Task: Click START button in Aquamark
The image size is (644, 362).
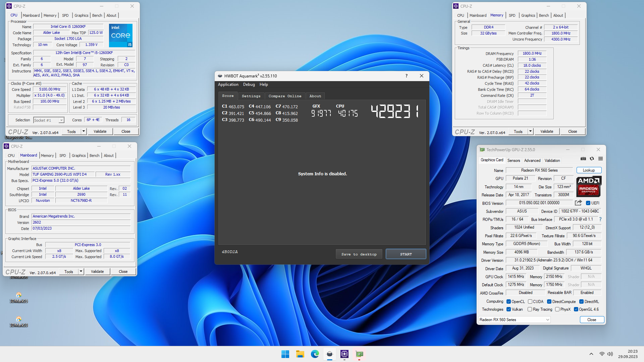Action: (x=406, y=254)
